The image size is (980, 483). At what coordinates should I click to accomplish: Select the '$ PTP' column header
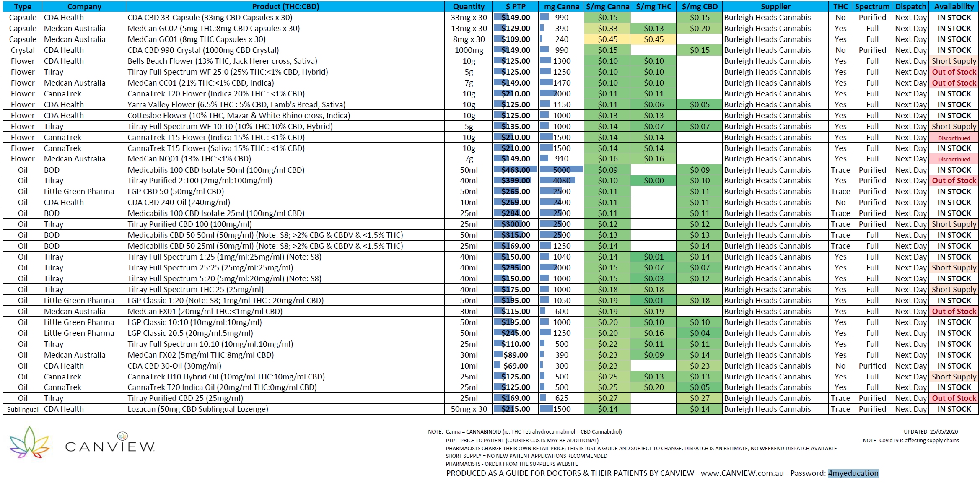[516, 6]
